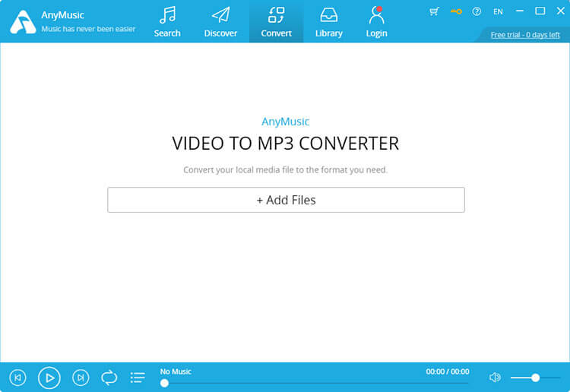Go to the Login tab
Image resolution: width=570 pixels, height=392 pixels.
(x=377, y=22)
